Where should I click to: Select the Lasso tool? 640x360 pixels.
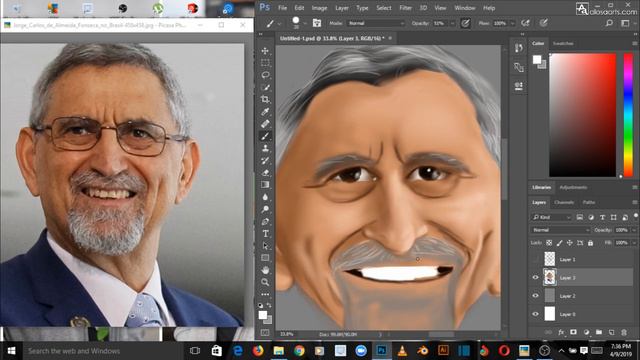pos(265,75)
